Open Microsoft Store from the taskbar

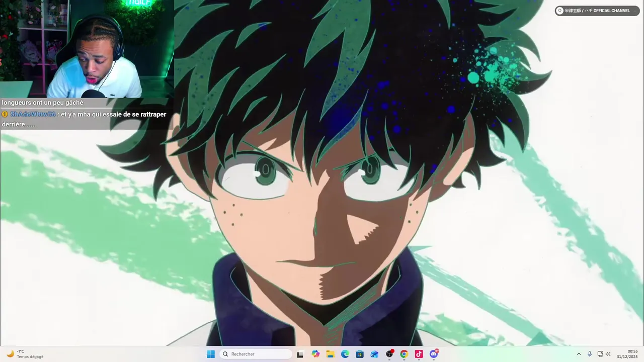[360, 354]
